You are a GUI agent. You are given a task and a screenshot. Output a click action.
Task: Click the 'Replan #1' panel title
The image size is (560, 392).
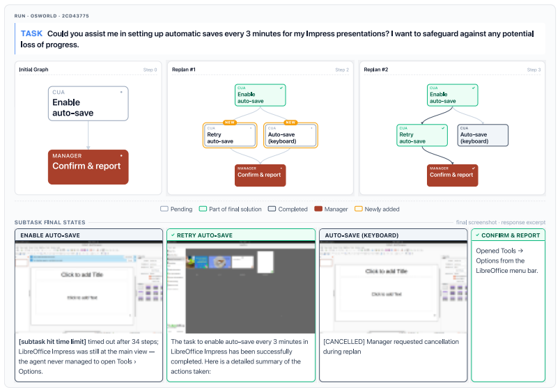pyautogui.click(x=184, y=70)
